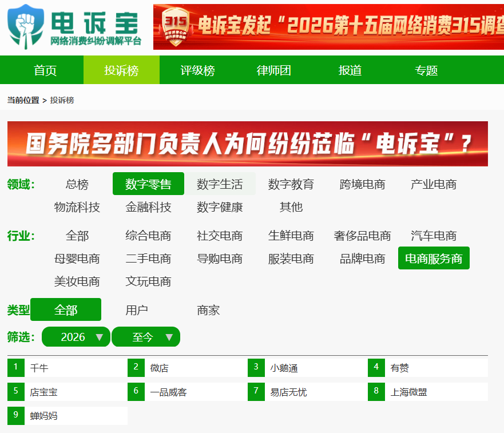Select the 数字零售 domain filter
504x433 pixels.
(x=149, y=184)
